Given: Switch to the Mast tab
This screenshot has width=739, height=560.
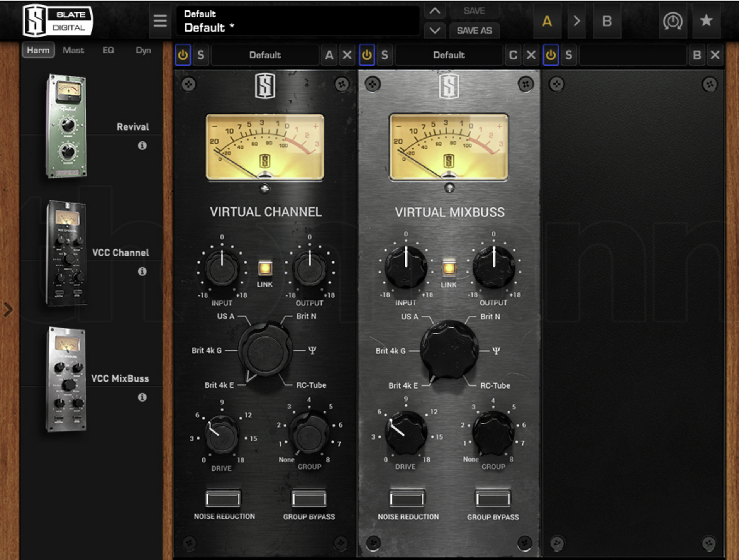Looking at the screenshot, I should coord(73,50).
